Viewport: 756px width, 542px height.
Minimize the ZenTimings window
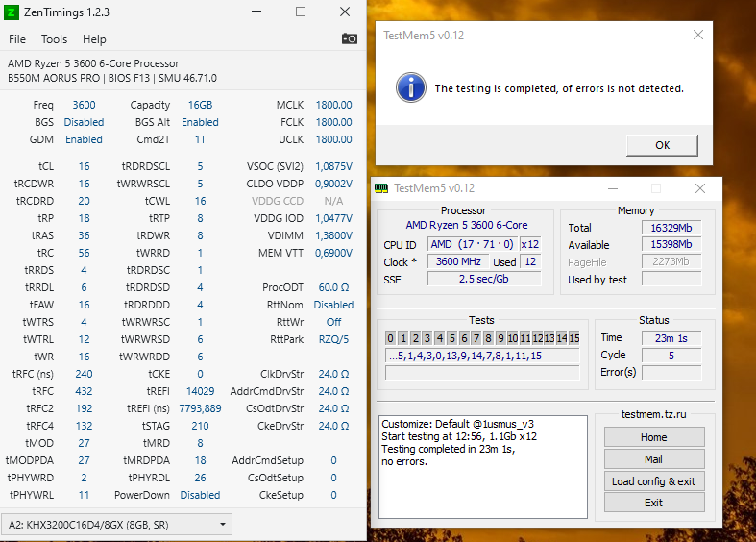pyautogui.click(x=256, y=12)
